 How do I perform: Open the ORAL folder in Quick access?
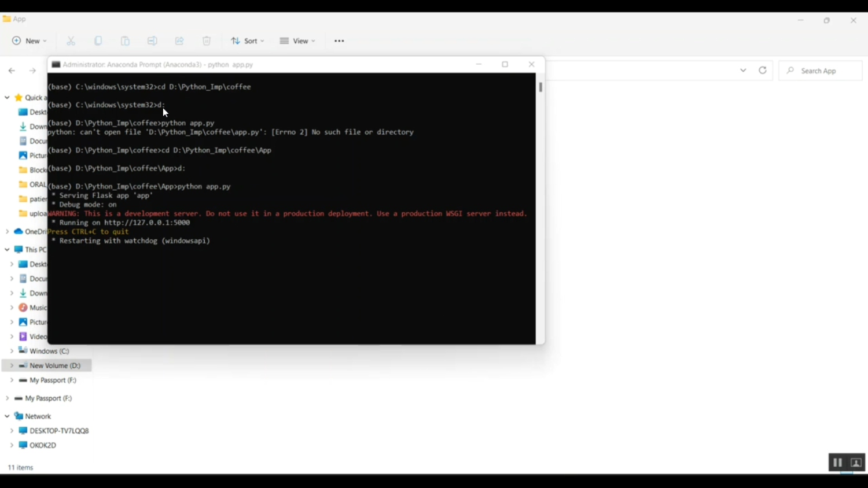tap(32, 184)
